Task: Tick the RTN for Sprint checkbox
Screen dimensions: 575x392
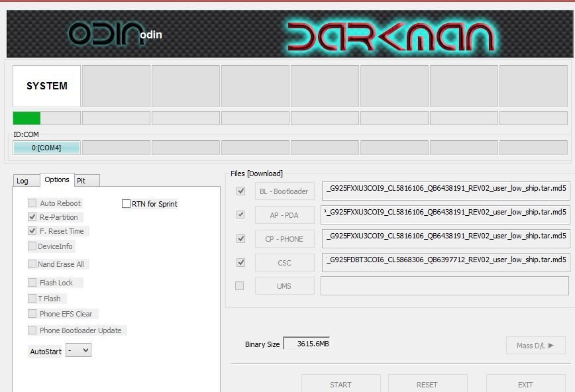Action: click(126, 203)
